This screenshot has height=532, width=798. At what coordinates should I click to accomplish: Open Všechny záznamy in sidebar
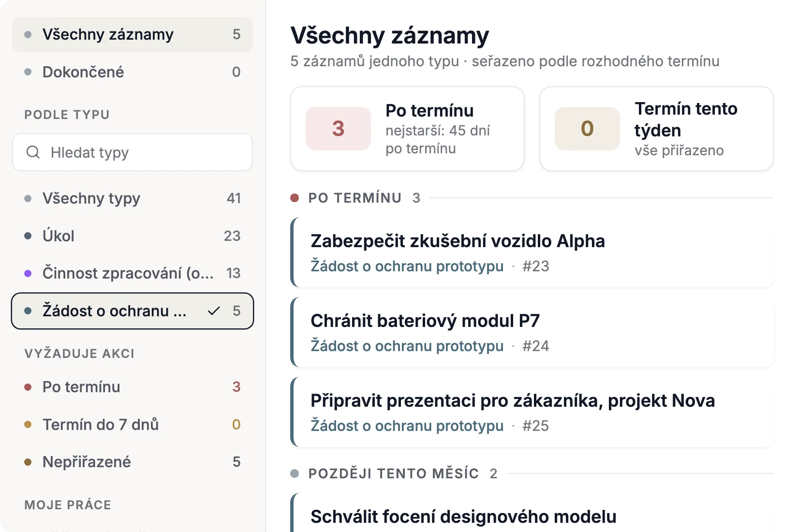coord(133,34)
